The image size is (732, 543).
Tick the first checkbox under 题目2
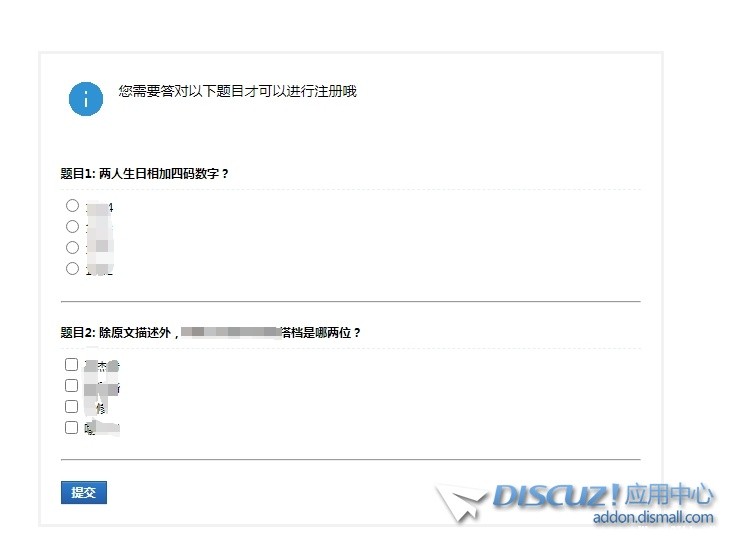(x=71, y=364)
